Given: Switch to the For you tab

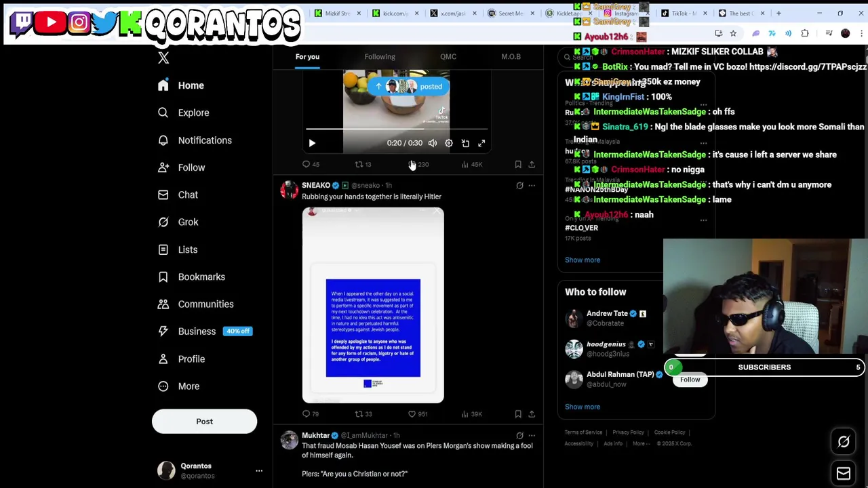Looking at the screenshot, I should [307, 57].
